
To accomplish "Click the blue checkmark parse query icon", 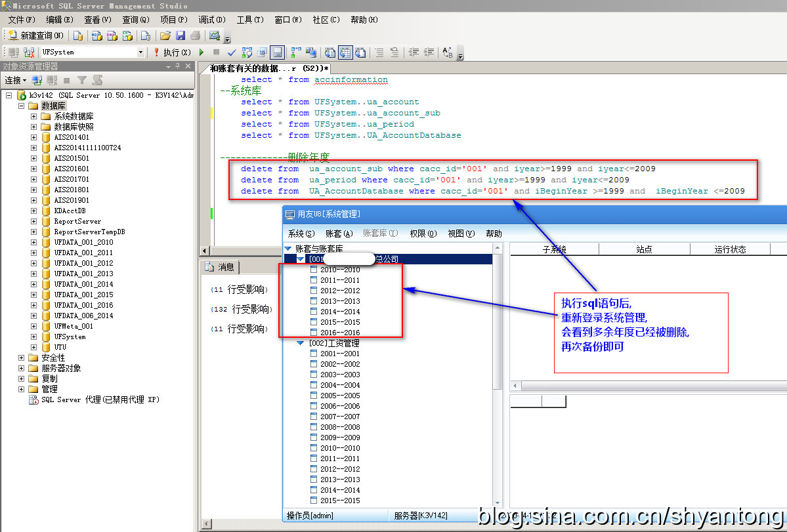I will [232, 52].
